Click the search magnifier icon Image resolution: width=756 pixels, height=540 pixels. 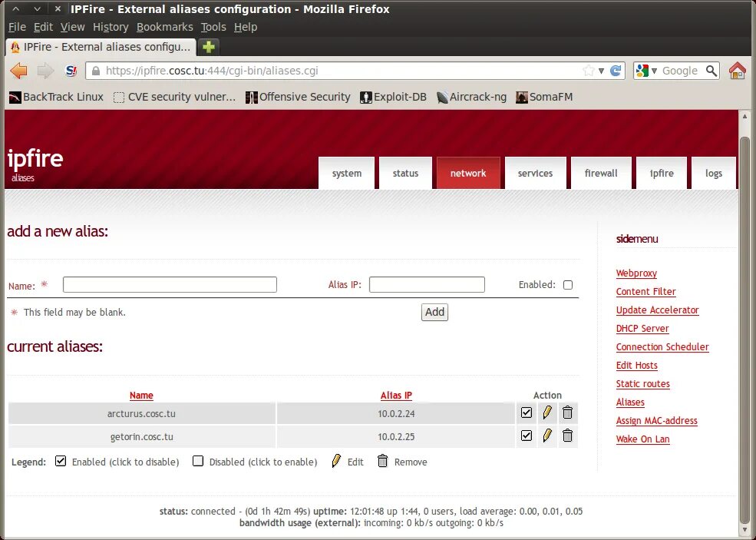click(711, 71)
